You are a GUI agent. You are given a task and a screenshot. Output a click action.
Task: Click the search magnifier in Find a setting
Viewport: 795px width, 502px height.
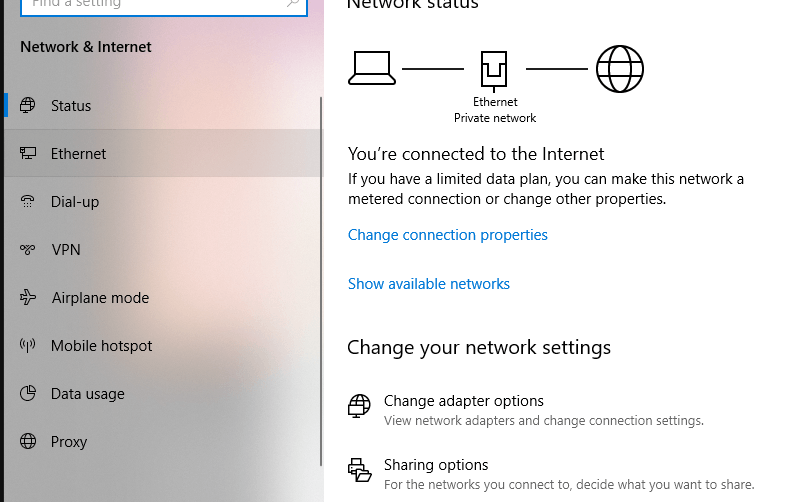tap(293, 4)
